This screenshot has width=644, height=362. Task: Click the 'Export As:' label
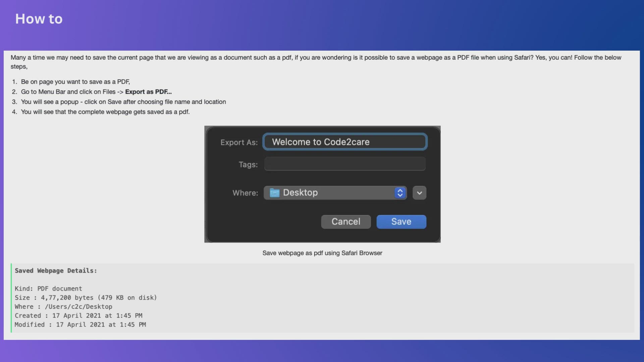[x=239, y=142]
